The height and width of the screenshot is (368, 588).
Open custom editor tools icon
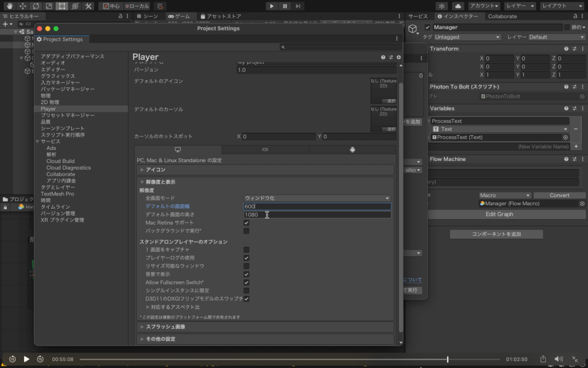[88, 6]
